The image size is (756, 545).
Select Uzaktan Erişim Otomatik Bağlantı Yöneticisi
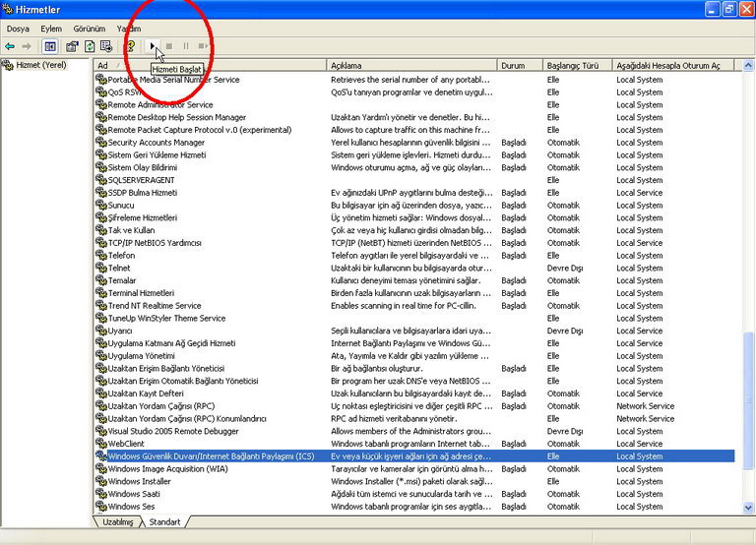(414, 380)
